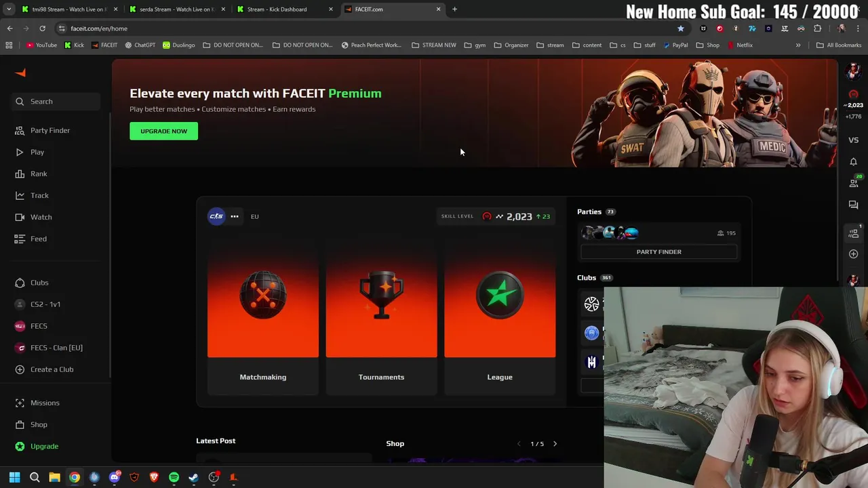This screenshot has height=488, width=868.
Task: Click the Clubs heading with the 361 count
Action: click(595, 277)
